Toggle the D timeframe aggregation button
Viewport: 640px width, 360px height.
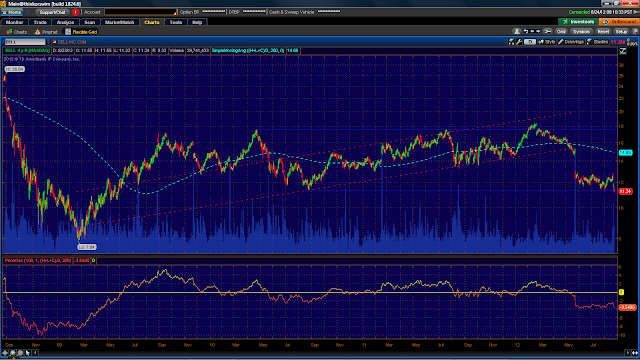530,42
